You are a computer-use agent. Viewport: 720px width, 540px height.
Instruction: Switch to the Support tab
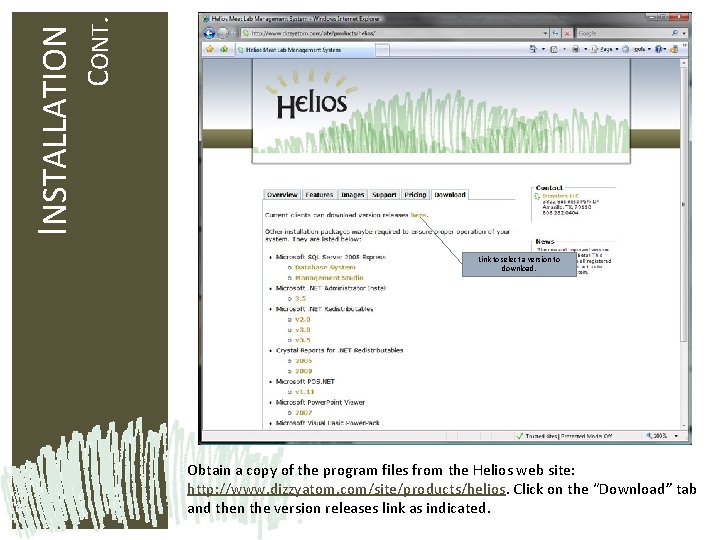(384, 195)
